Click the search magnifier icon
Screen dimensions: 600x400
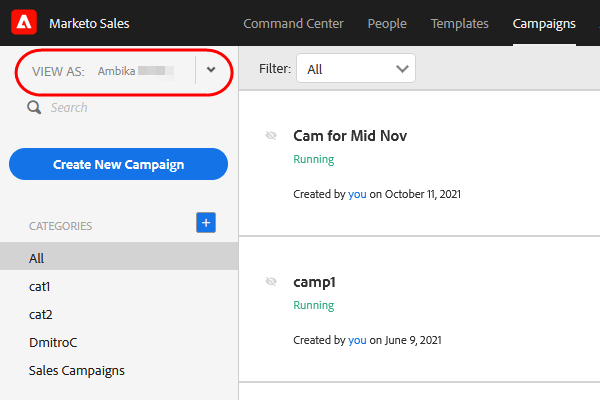tap(34, 108)
